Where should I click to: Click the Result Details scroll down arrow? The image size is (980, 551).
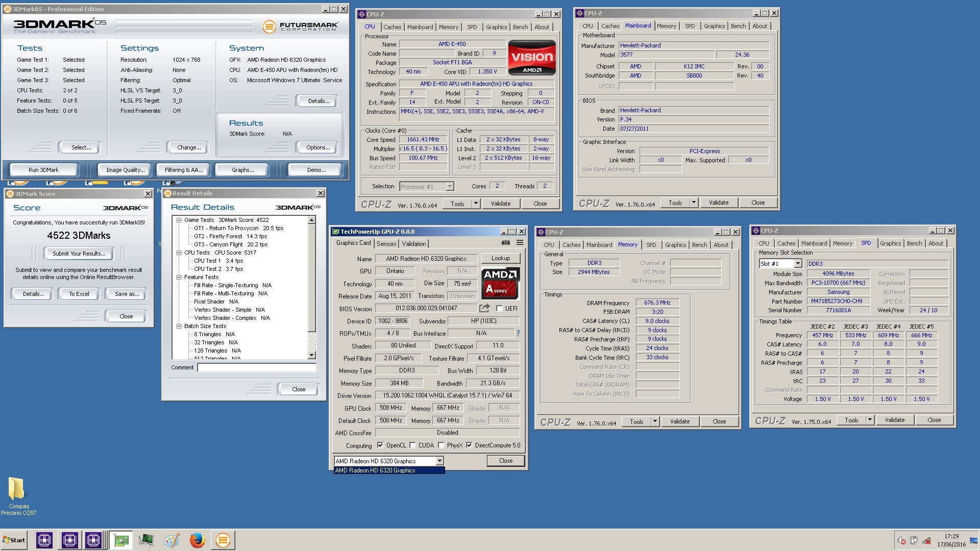coord(312,355)
